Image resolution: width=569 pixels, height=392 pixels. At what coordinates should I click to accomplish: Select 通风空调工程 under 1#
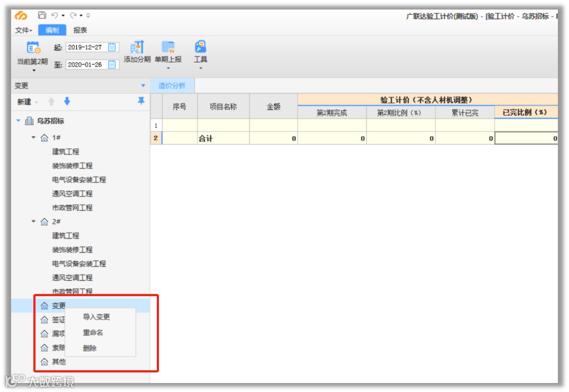72,194
